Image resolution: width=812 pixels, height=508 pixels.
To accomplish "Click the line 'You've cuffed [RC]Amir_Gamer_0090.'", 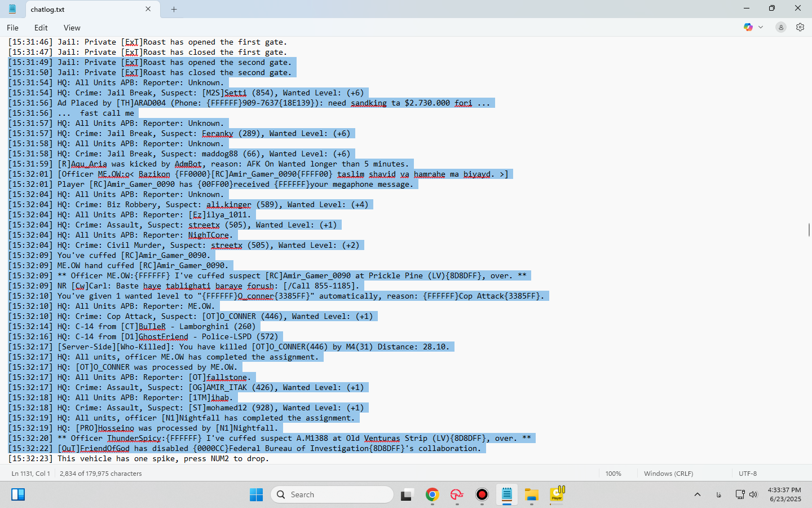I will click(x=109, y=255).
